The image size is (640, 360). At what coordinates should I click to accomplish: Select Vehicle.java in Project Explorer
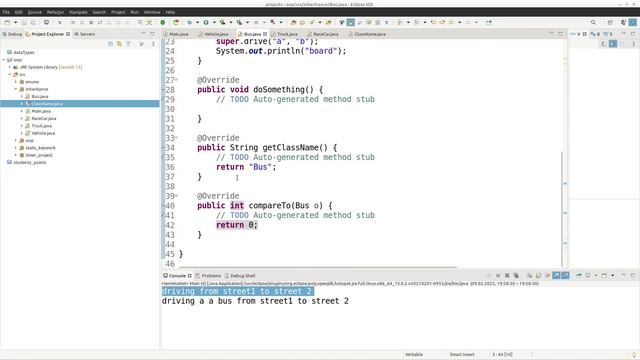coord(43,133)
